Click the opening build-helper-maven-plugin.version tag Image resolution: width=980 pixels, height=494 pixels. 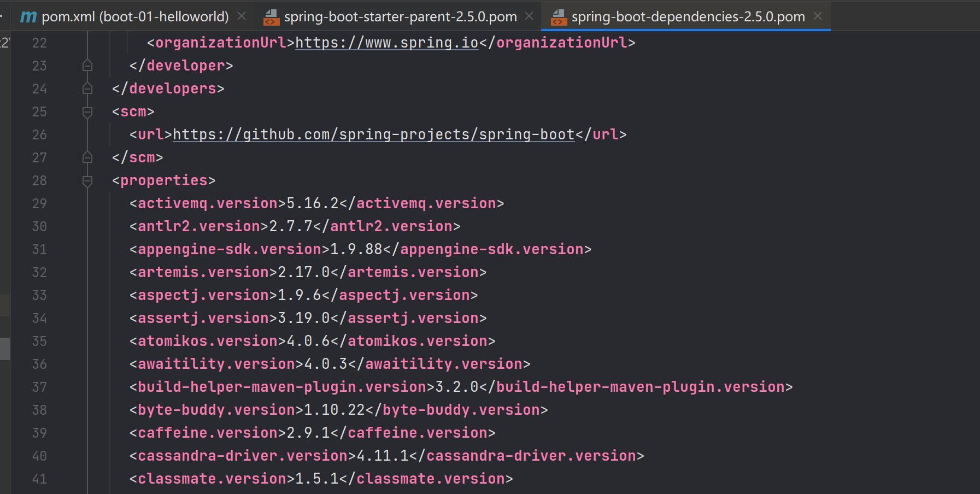point(282,387)
